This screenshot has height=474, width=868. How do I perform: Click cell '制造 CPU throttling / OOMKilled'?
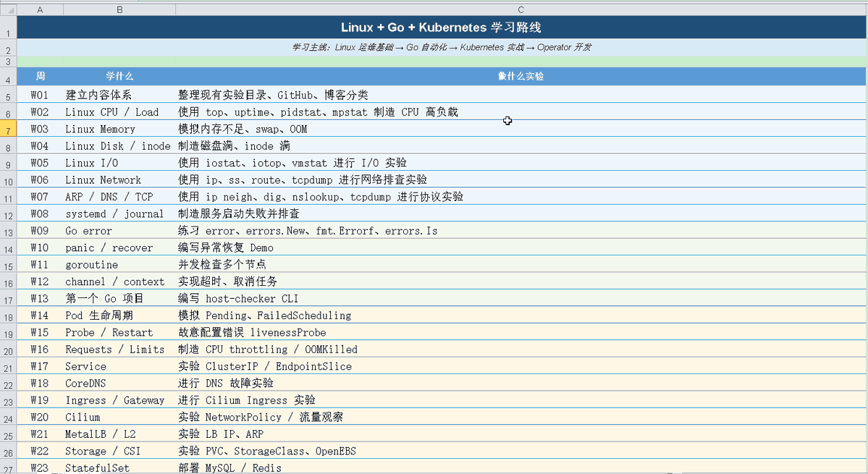tap(521, 349)
